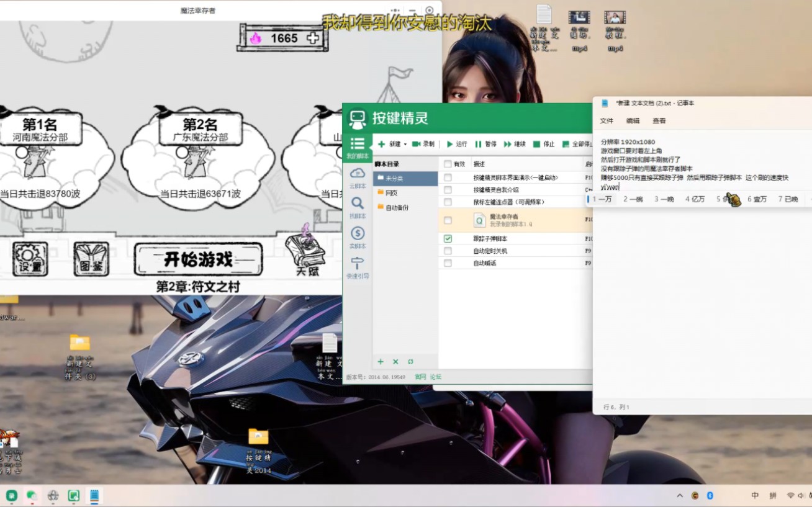Click the 按键精灵 robot logo

pyautogui.click(x=357, y=119)
